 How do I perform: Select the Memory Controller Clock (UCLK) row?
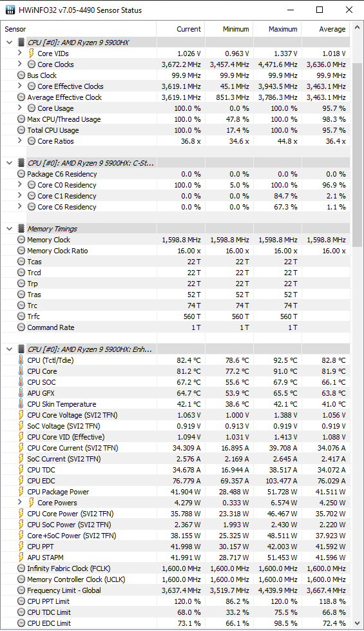175,579
